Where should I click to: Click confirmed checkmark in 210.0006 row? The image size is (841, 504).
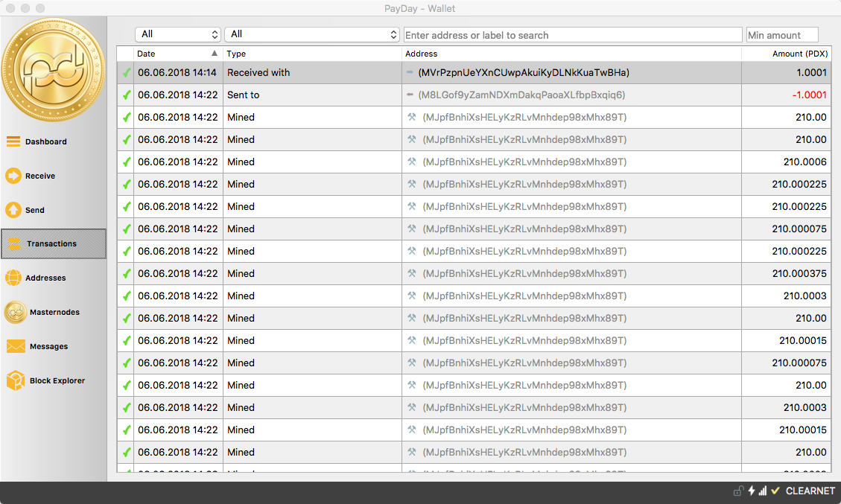click(x=127, y=162)
